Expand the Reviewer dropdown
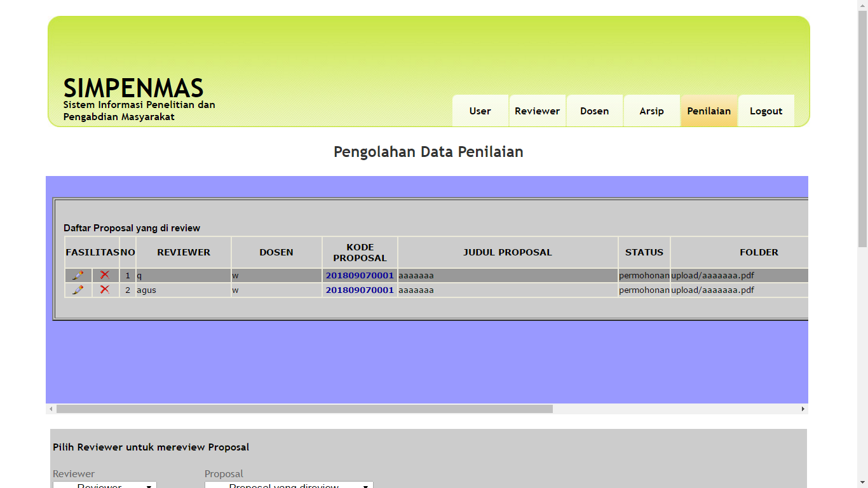 [104, 485]
